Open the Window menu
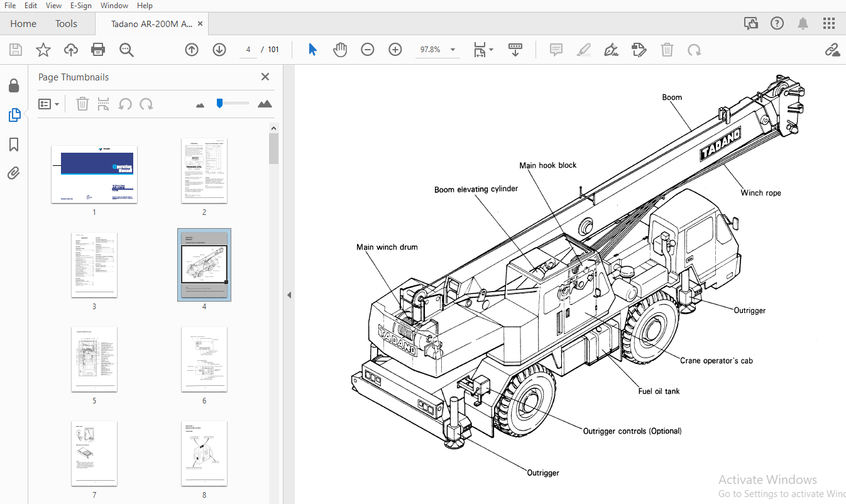Screen dimensions: 846x504 (114, 6)
